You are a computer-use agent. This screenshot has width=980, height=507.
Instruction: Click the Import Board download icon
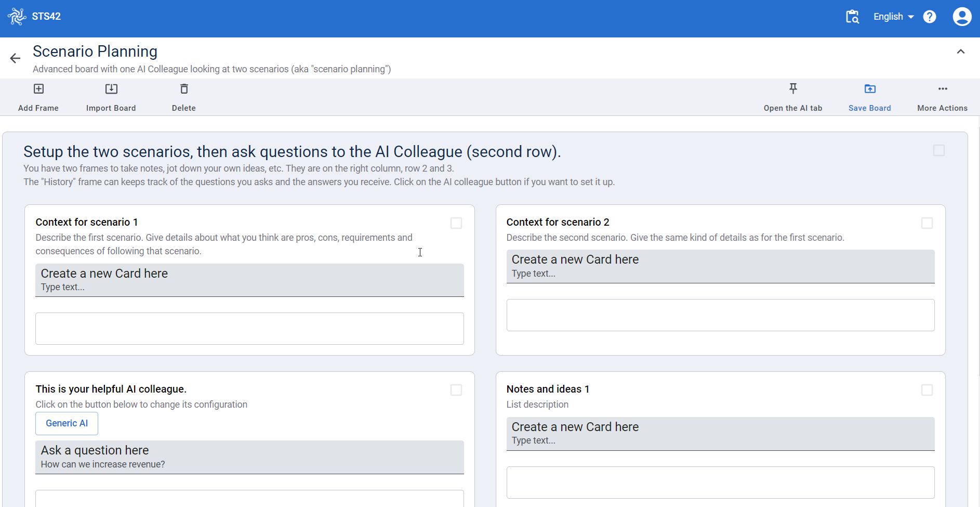(x=111, y=89)
